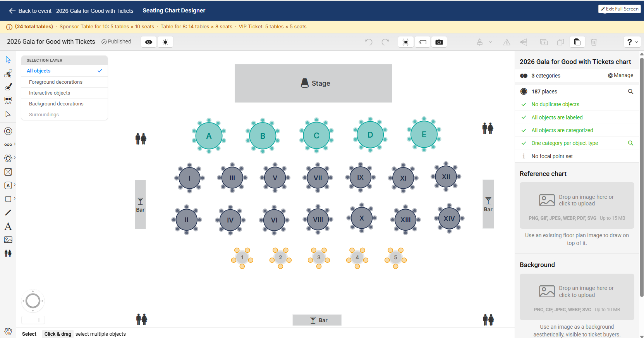The height and width of the screenshot is (338, 644).
Task: Upload a reference chart image
Action: click(x=577, y=205)
